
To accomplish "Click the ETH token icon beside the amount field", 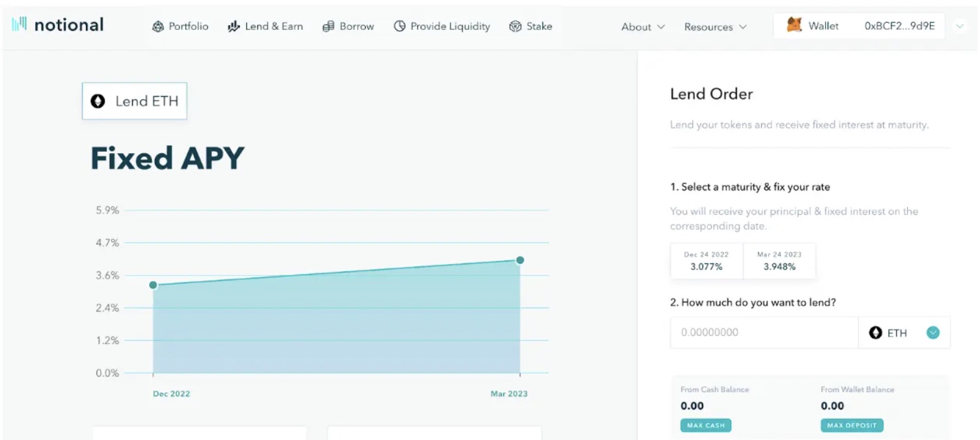I will click(x=876, y=332).
